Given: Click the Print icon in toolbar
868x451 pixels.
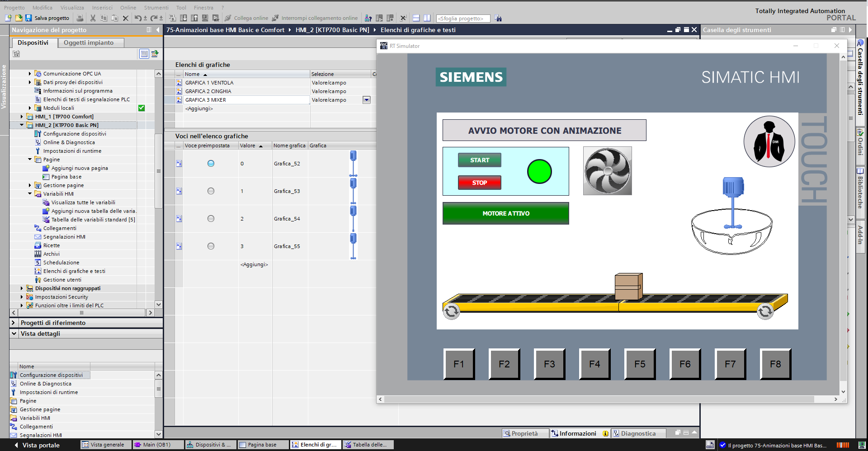Looking at the screenshot, I should click(x=80, y=18).
